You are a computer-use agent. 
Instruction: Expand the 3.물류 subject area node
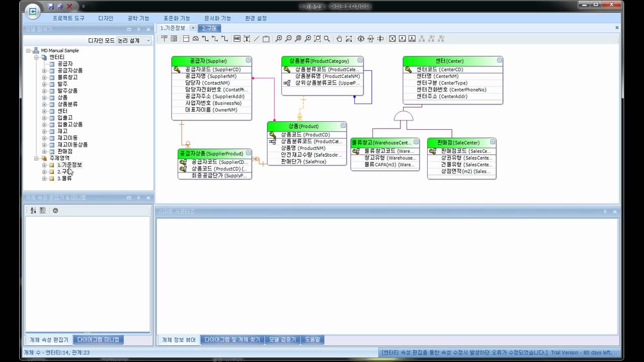(44, 178)
